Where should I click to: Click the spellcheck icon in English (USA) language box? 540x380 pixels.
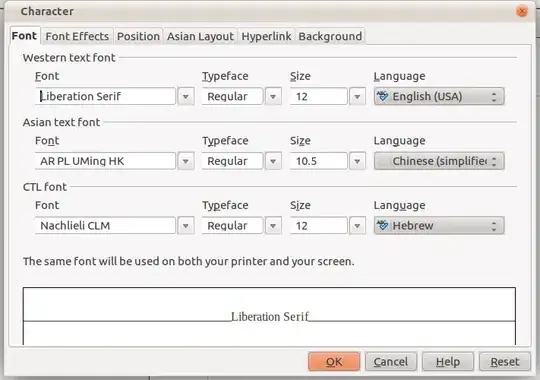coord(382,96)
